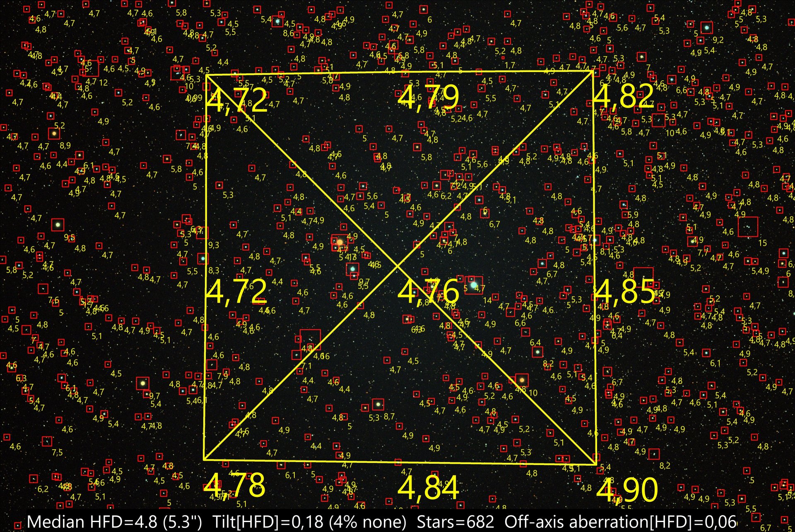Click the small 8,7 star HFD label

[x=389, y=417]
